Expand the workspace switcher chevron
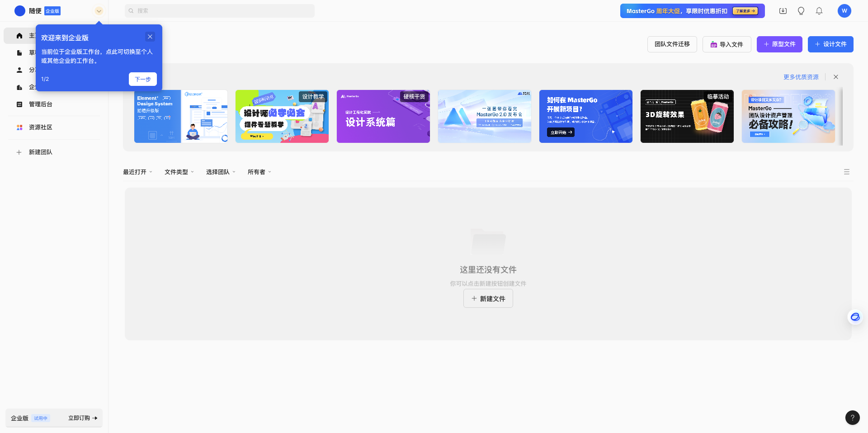 pyautogui.click(x=99, y=11)
